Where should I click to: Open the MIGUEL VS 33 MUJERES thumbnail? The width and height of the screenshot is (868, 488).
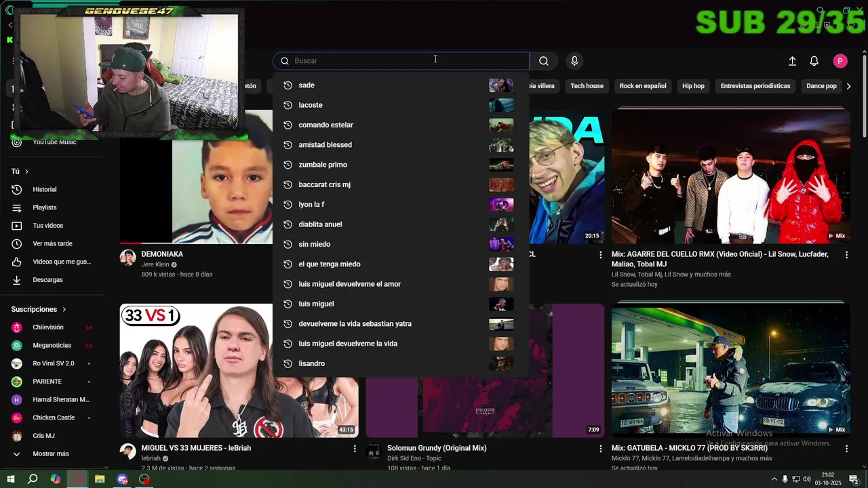coord(239,370)
